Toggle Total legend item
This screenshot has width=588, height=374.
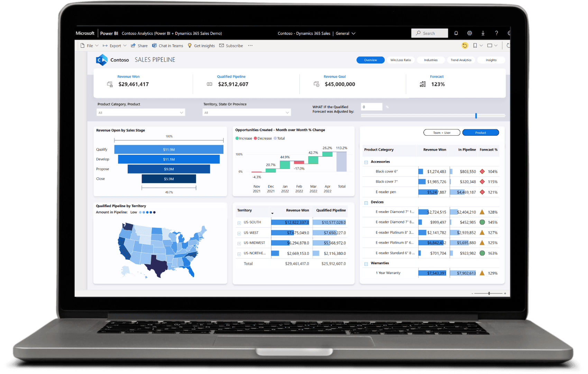[279, 139]
